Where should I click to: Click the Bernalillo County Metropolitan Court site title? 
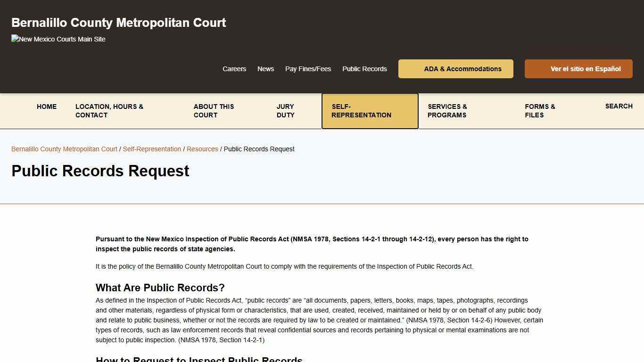(x=118, y=22)
